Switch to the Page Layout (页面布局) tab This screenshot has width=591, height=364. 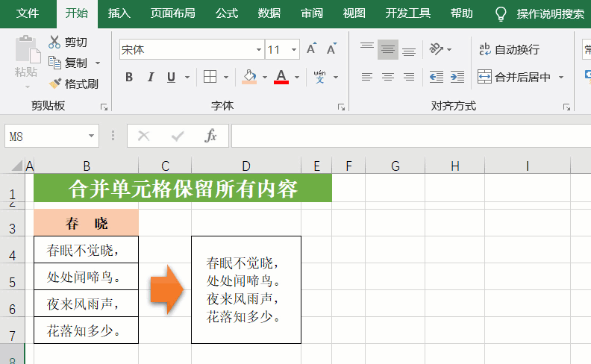tap(172, 13)
